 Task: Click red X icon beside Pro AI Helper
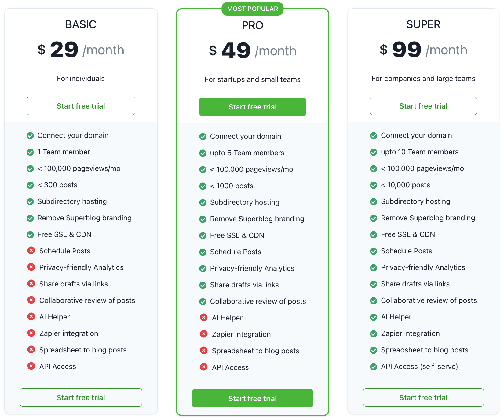click(x=204, y=318)
